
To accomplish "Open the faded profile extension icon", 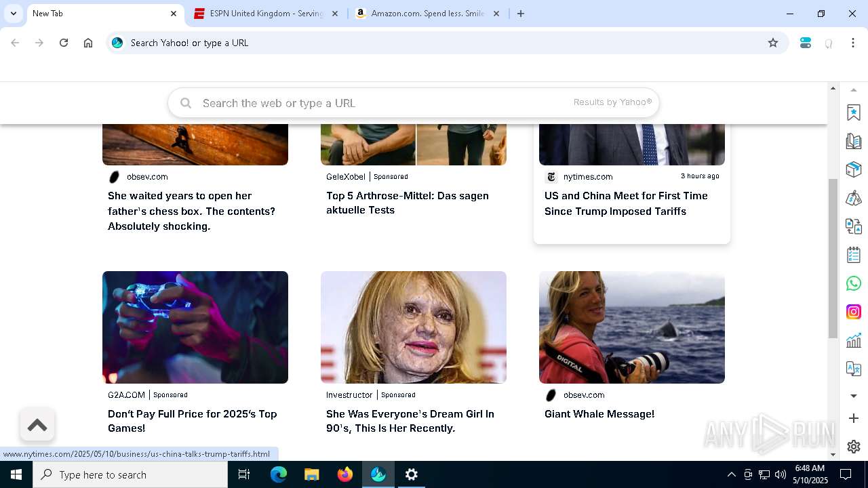I will [x=829, y=43].
